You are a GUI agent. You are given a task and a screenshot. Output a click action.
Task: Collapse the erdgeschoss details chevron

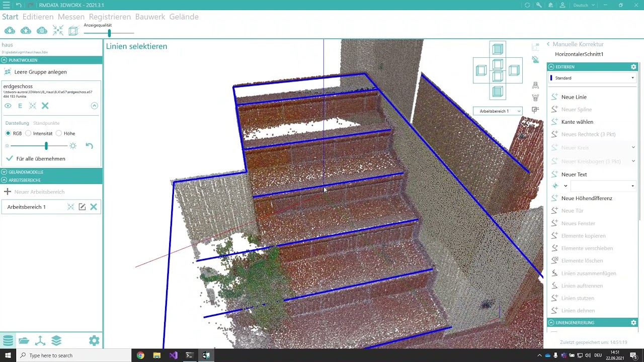94,106
